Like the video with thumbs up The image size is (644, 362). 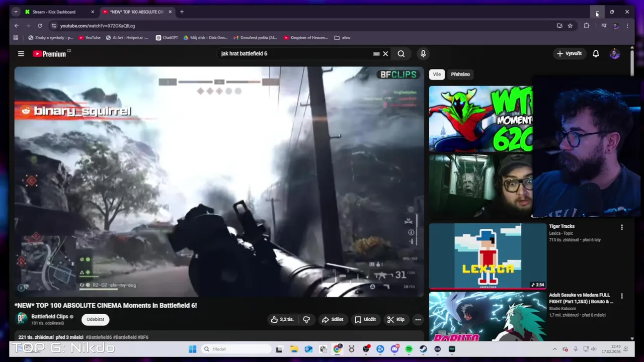click(x=282, y=319)
